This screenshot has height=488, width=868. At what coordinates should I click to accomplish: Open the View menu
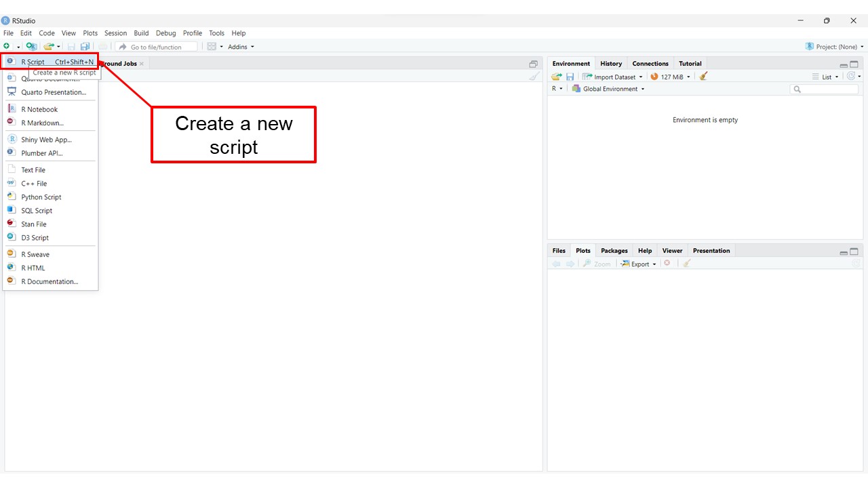click(68, 33)
